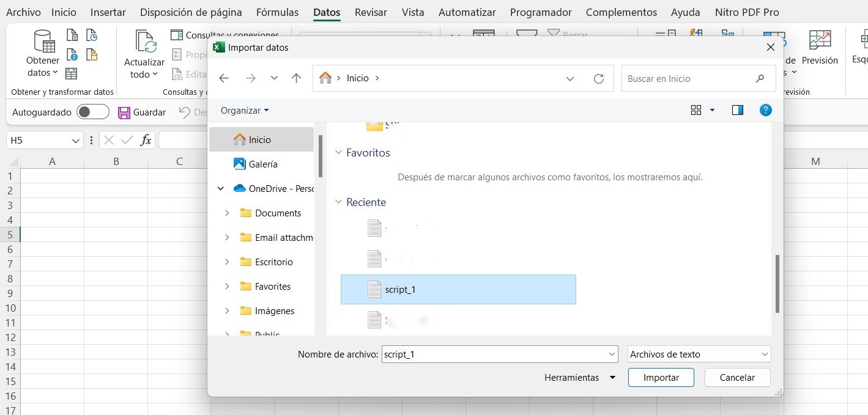This screenshot has width=868, height=415.
Task: Open recent locations dropdown chevron
Action: (x=274, y=78)
